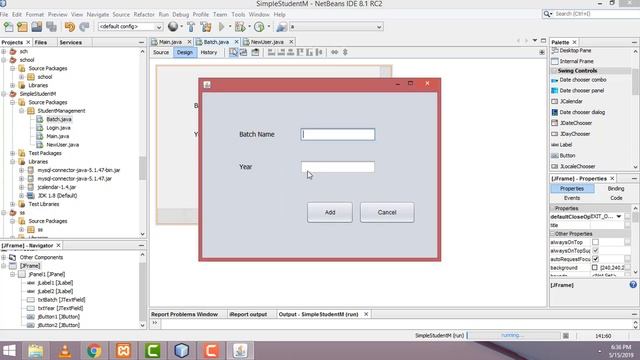This screenshot has height=360, width=640.
Task: Click the Clean and Build icon
Action: (x=206, y=27)
